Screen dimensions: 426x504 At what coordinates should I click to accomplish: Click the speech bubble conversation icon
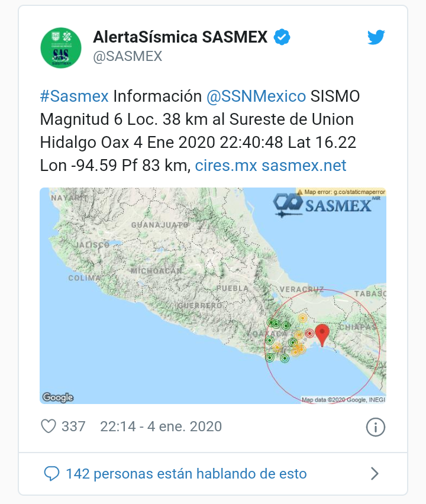pyautogui.click(x=53, y=474)
